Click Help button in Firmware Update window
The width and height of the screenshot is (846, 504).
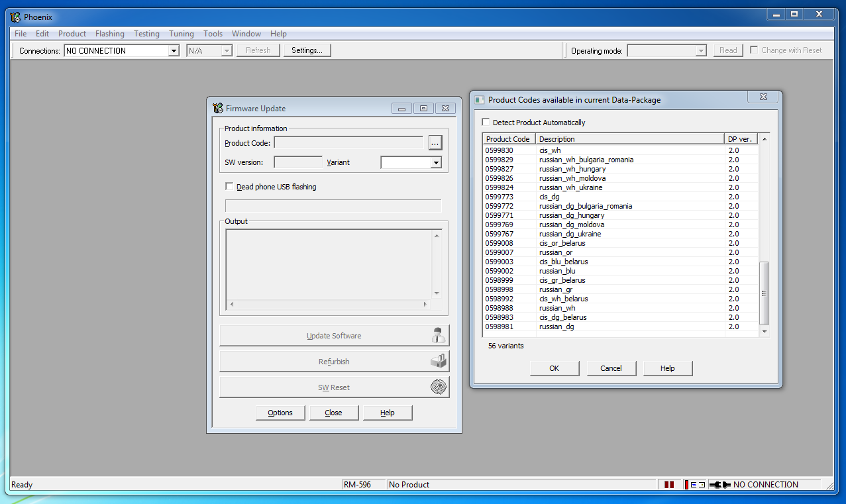coord(388,413)
